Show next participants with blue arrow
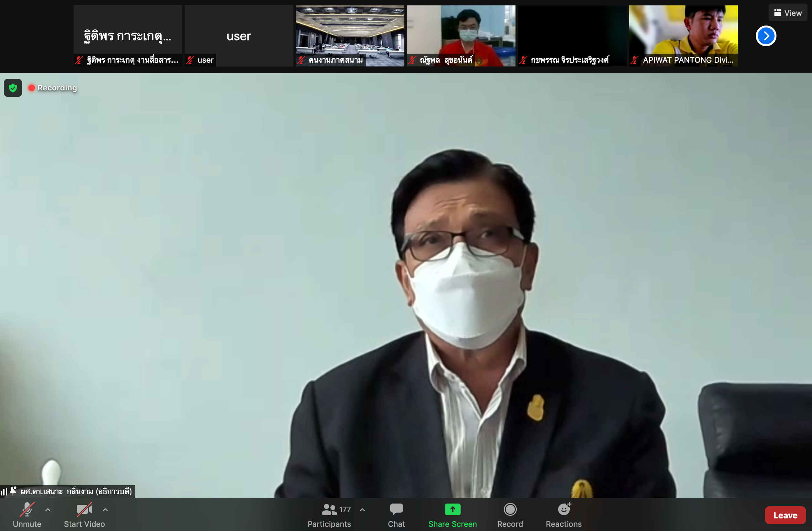The height and width of the screenshot is (531, 812). [x=765, y=36]
